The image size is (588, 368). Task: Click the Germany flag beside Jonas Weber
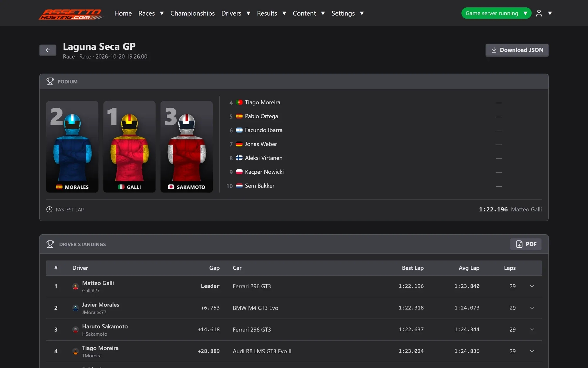coord(239,144)
